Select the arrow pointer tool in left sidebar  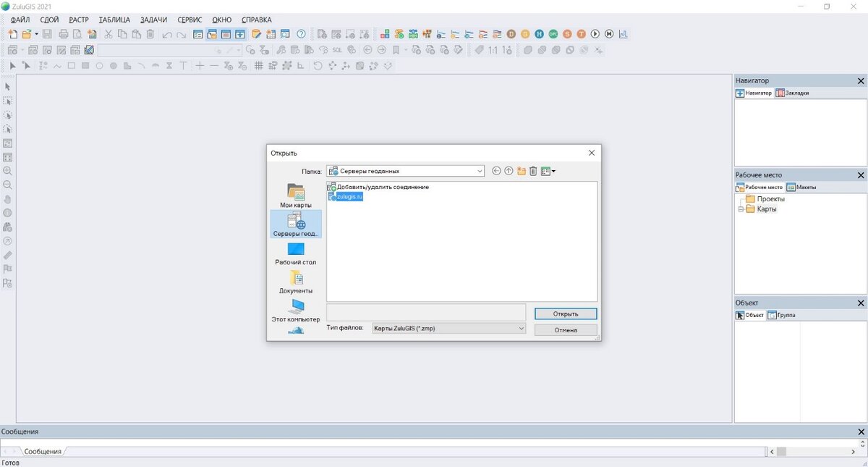(x=8, y=87)
